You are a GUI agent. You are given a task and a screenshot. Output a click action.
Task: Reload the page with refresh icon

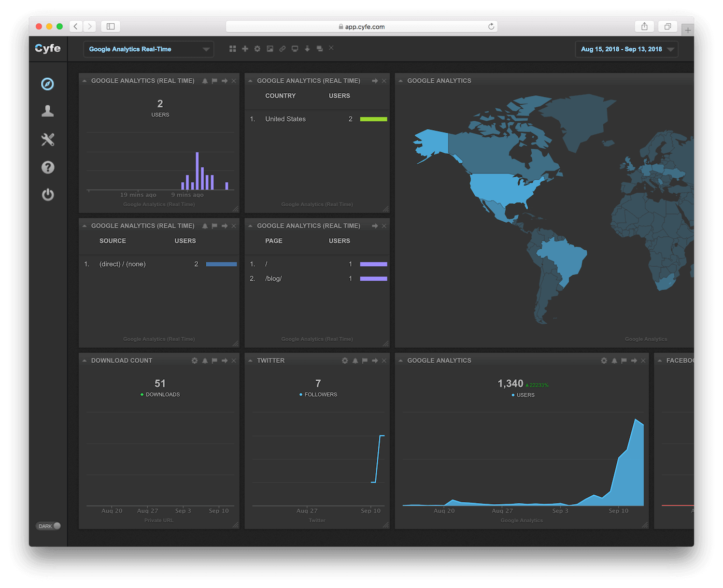coord(491,26)
